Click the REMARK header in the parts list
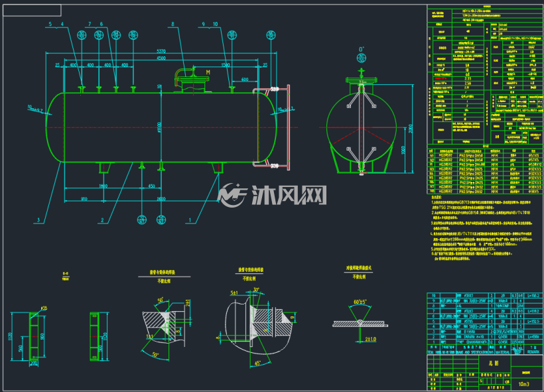Viewport: 544px width, 392px height. [533, 352]
